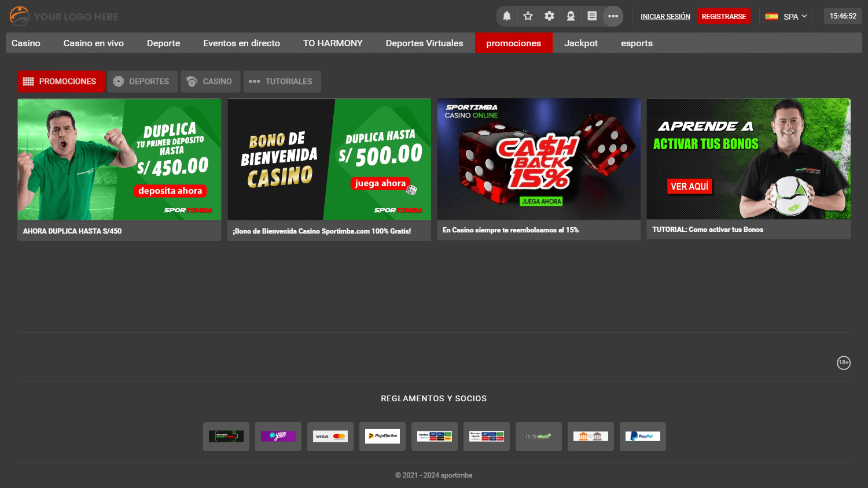
Task: Click 'juega ahora' on casino bonus banner
Action: pos(380,183)
